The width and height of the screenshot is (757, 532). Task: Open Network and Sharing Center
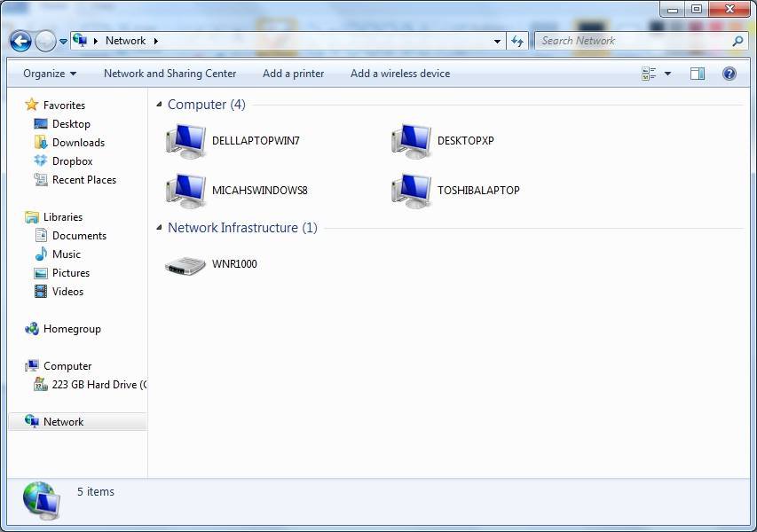click(170, 74)
